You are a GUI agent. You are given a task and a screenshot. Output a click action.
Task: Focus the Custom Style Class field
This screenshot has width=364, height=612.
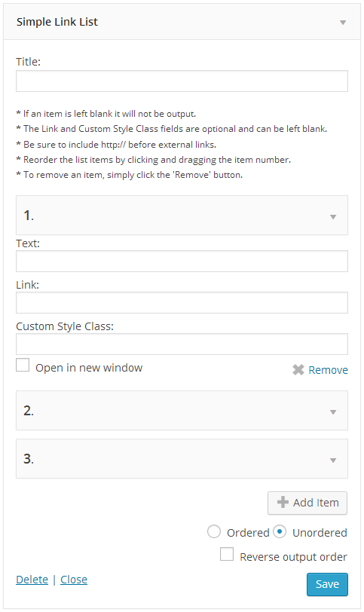(x=182, y=344)
